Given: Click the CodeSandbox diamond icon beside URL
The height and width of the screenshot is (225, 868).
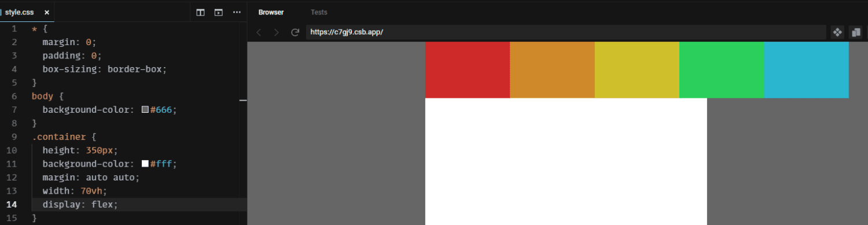Looking at the screenshot, I should (837, 32).
